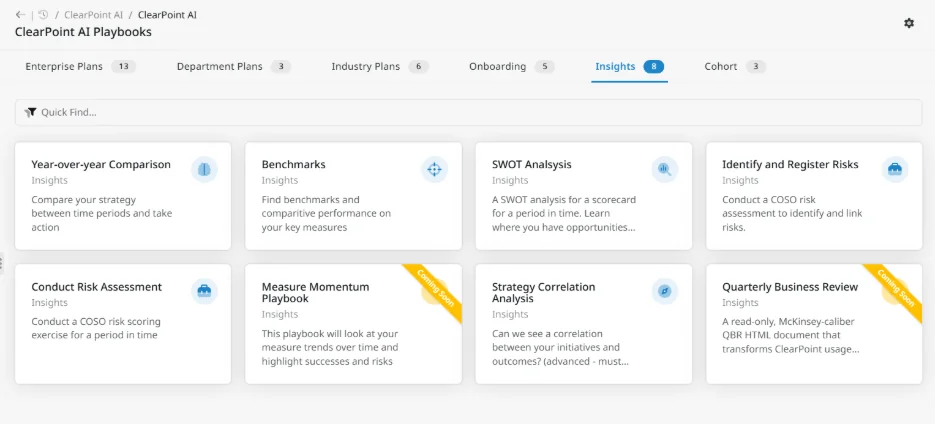Click the filter icon in Quick Find

(x=30, y=112)
